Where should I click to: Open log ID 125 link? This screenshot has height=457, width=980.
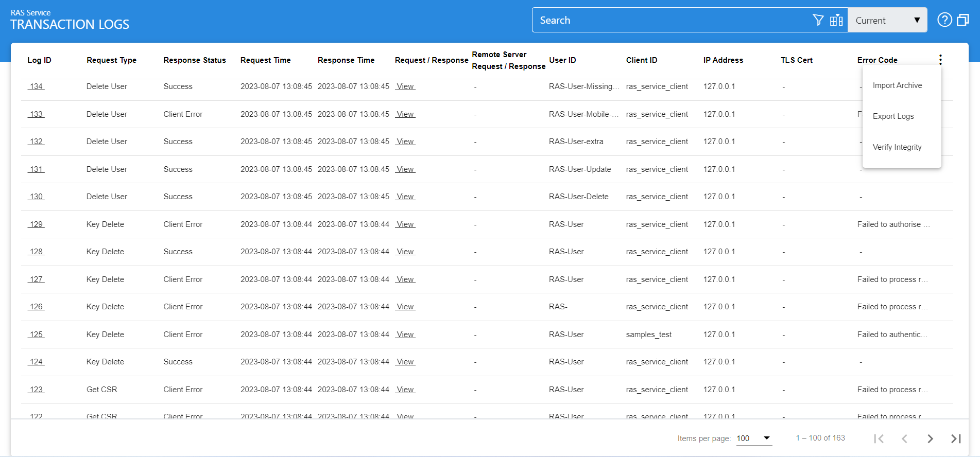pyautogui.click(x=36, y=335)
